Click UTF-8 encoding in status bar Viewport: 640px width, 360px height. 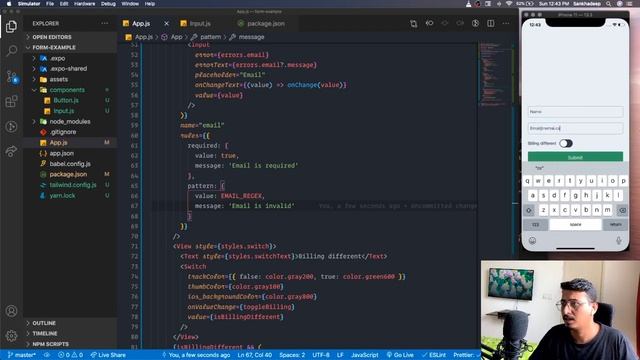tap(321, 355)
